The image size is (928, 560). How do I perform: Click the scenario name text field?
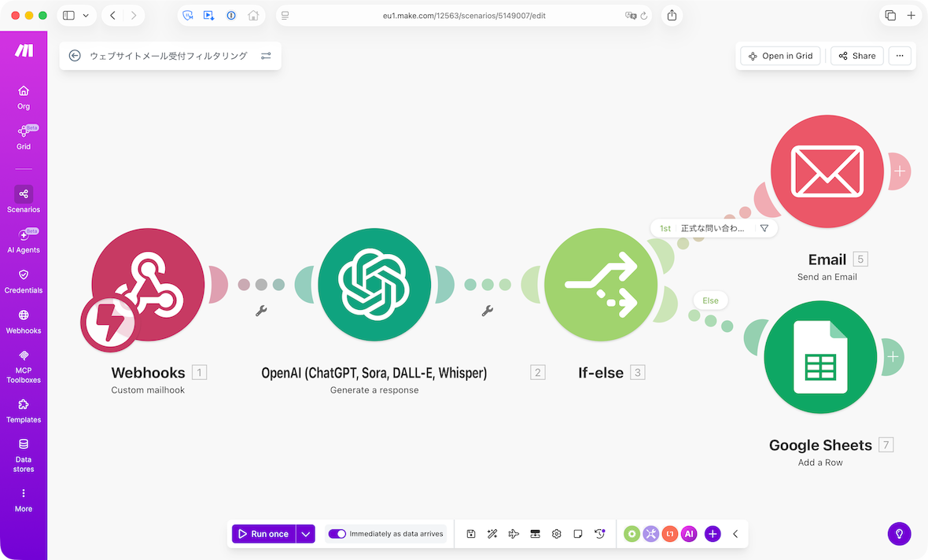tap(168, 56)
